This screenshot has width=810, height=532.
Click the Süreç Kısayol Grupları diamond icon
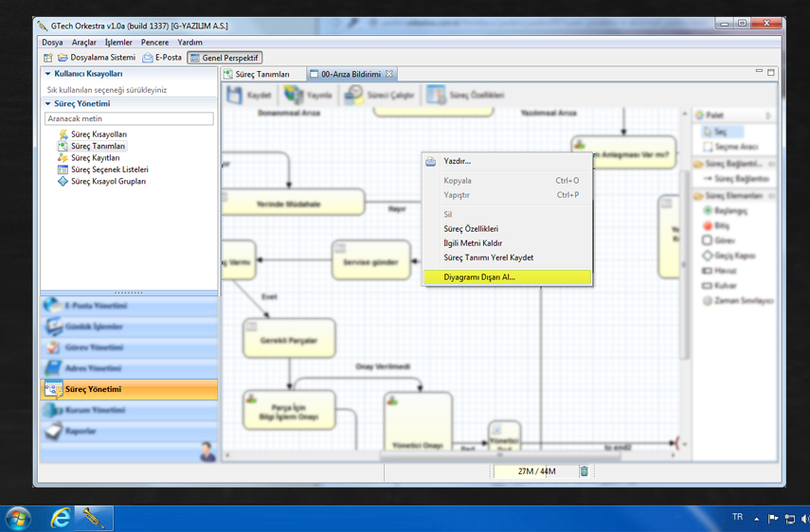[63, 181]
